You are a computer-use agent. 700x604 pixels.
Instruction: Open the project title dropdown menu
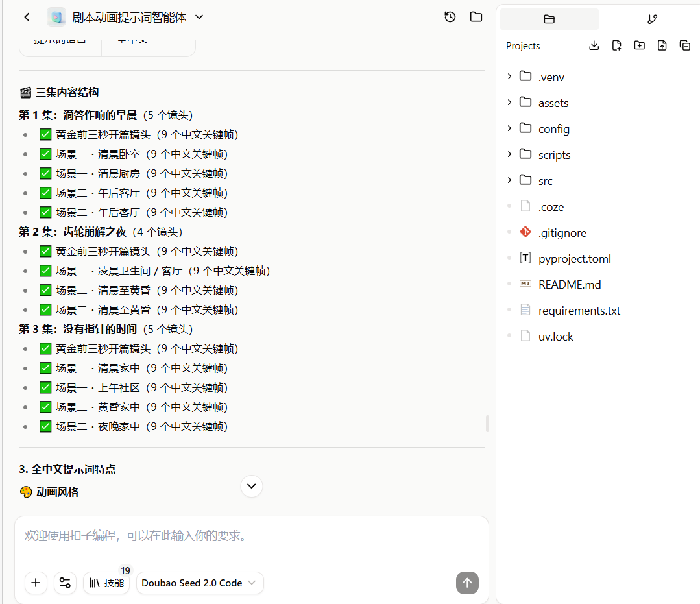coord(199,17)
